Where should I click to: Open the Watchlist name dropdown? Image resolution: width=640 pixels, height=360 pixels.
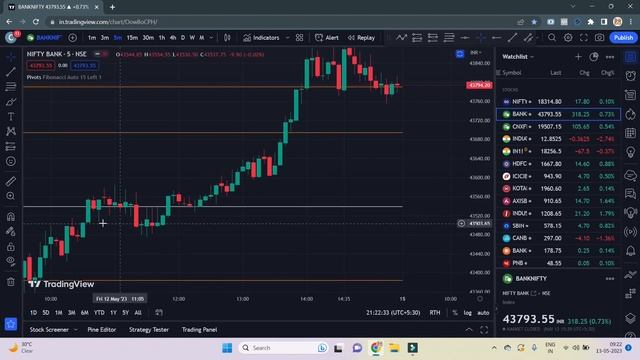(x=518, y=57)
